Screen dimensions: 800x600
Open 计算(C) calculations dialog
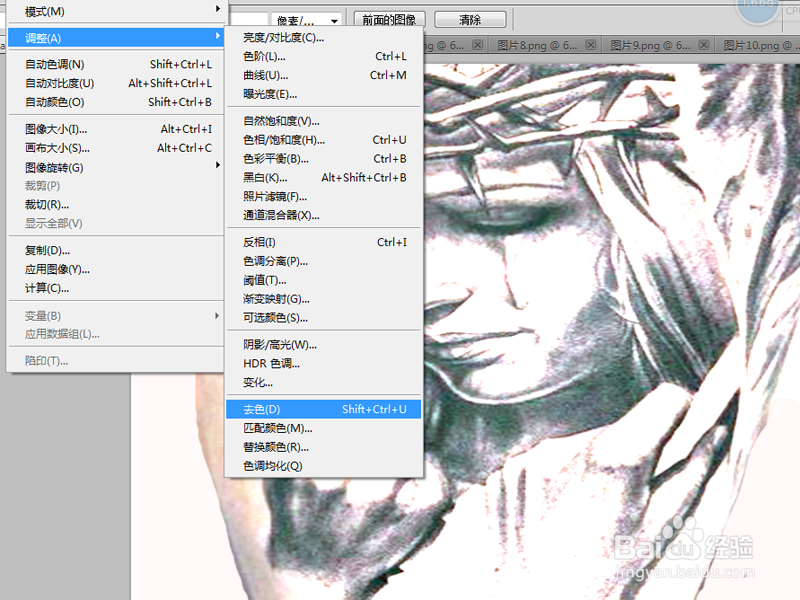click(116, 288)
